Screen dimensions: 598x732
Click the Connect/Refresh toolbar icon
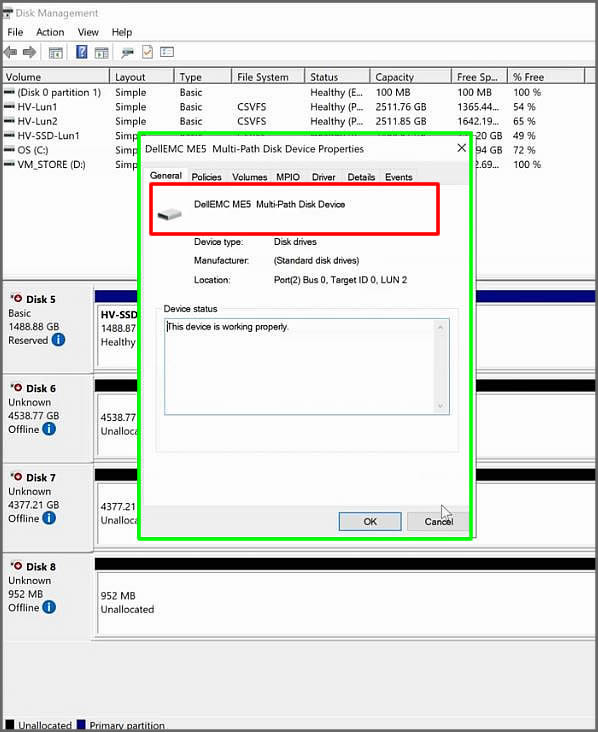click(x=127, y=53)
